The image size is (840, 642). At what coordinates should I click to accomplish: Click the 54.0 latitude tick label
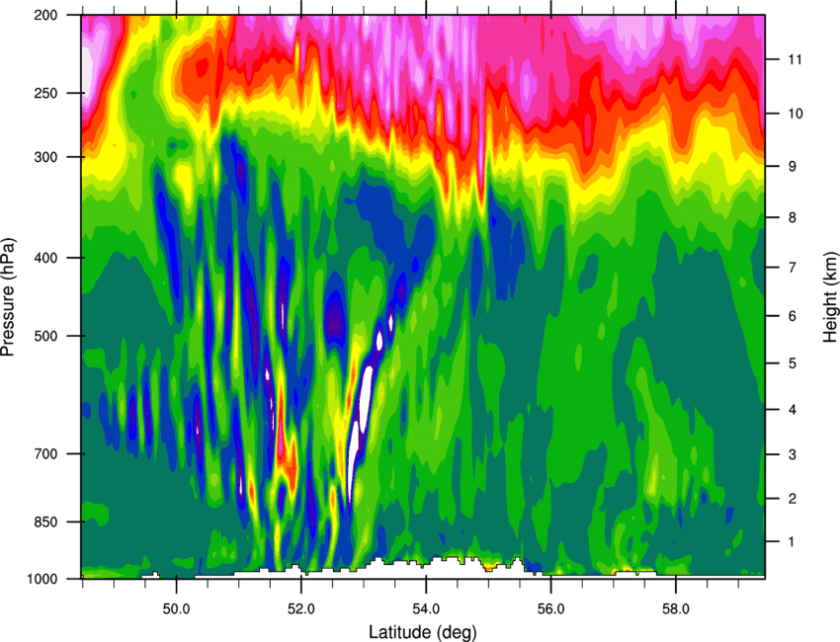pyautogui.click(x=426, y=608)
